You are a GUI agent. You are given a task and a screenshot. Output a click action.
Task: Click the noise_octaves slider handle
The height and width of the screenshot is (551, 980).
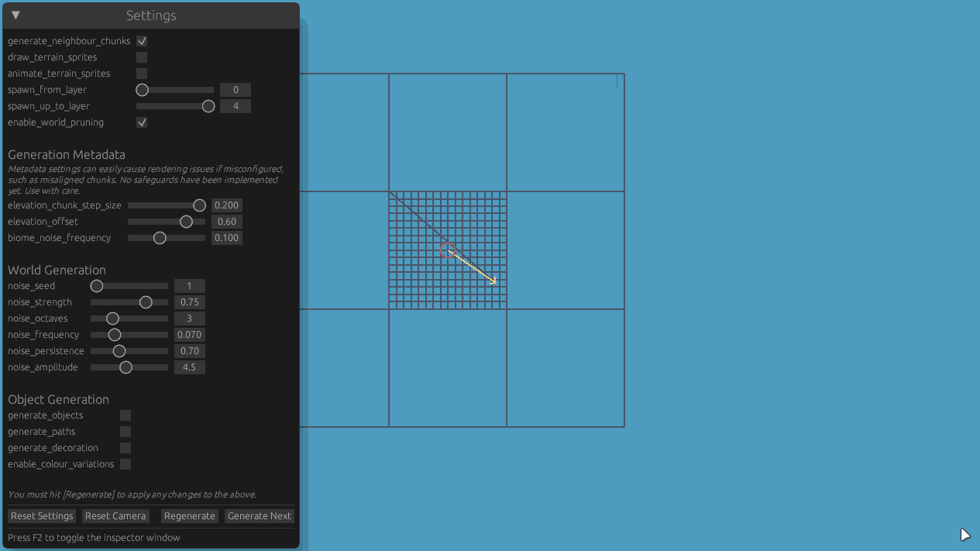(x=112, y=319)
